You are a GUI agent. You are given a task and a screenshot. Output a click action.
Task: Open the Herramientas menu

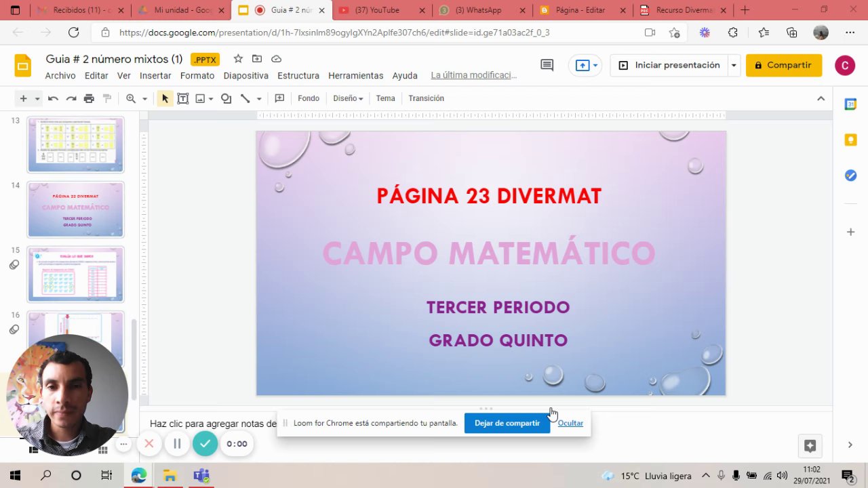coord(356,76)
